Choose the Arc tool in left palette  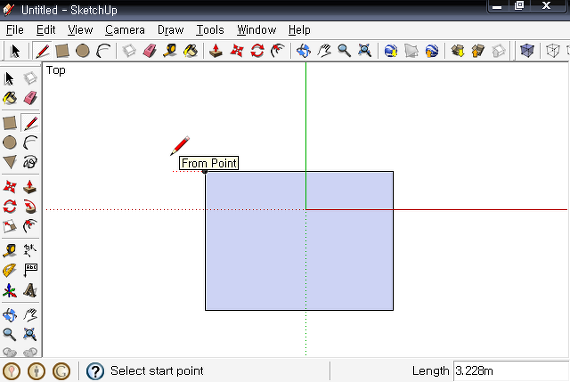pos(30,142)
